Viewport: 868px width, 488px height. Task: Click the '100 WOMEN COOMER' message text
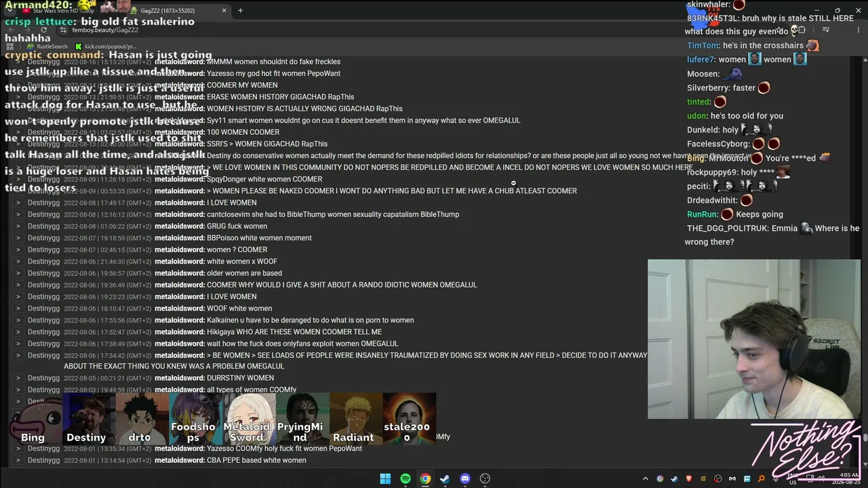tap(243, 132)
